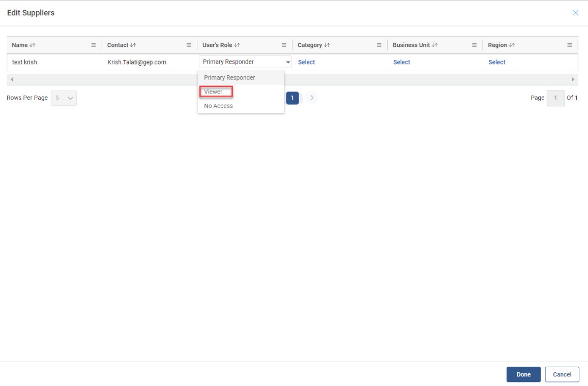Go to next page arrow
The width and height of the screenshot is (588, 386).
tap(312, 98)
